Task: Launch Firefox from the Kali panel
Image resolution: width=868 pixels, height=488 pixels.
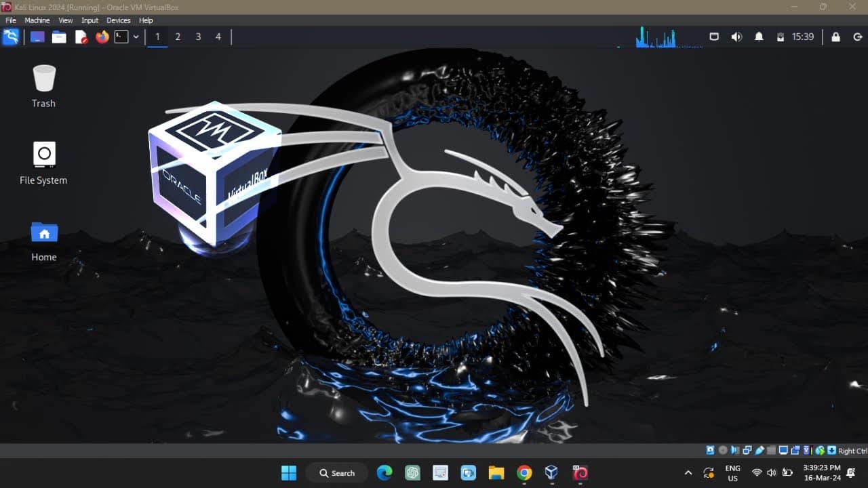Action: [102, 37]
